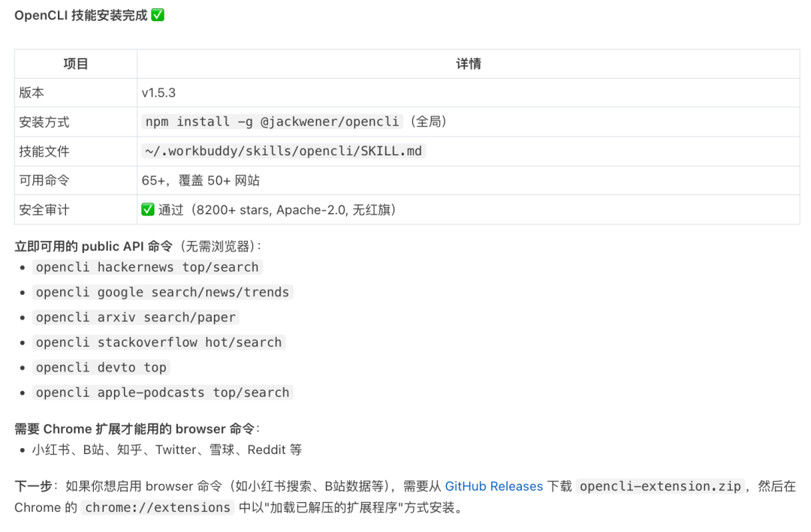The image size is (811, 532).
Task: Click the version value v1.5.3
Action: 158,93
